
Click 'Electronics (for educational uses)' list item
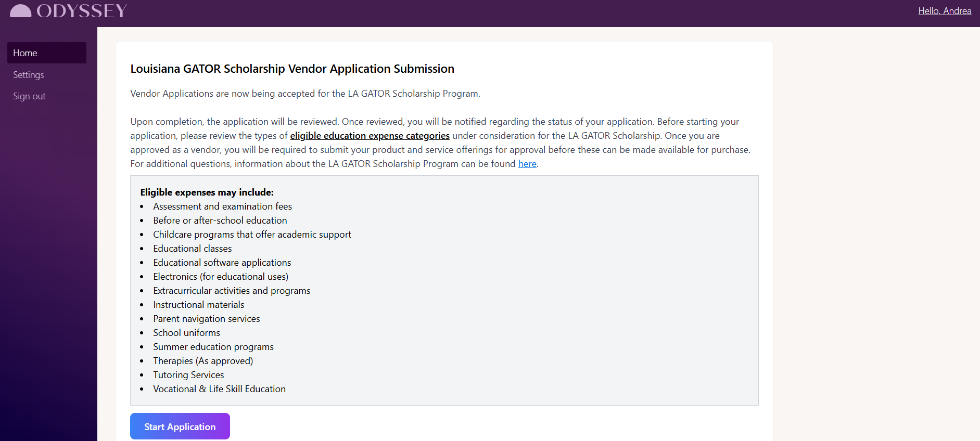pos(221,277)
